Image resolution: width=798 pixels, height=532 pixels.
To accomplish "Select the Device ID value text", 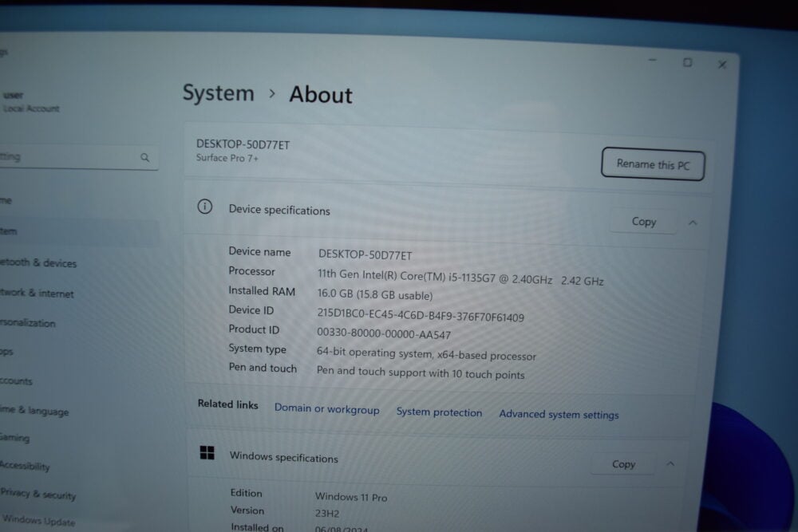I will pyautogui.click(x=421, y=315).
